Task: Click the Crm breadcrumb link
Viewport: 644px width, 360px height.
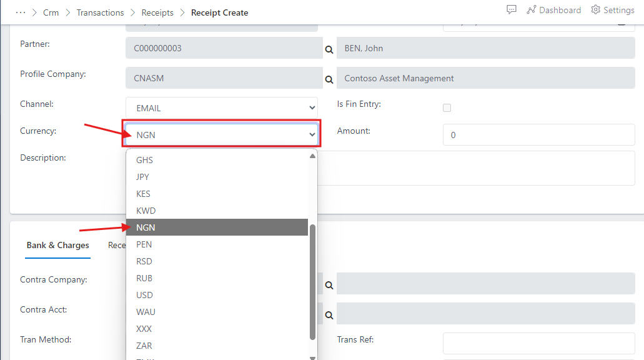Action: pos(51,12)
